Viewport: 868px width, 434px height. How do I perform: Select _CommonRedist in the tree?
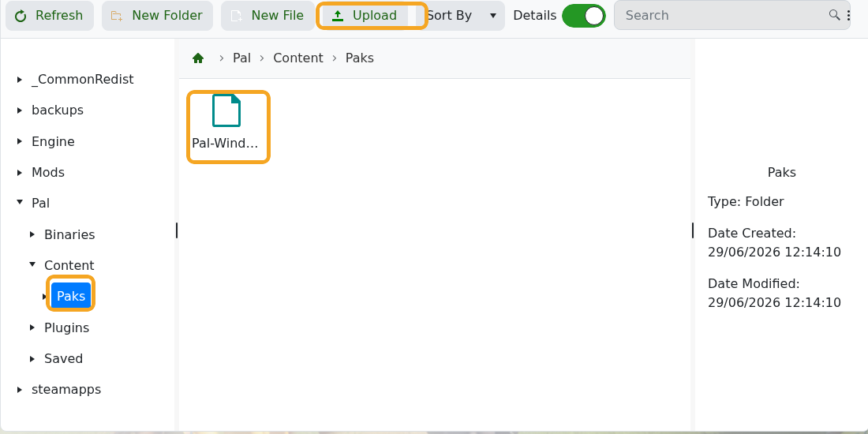[83, 80]
